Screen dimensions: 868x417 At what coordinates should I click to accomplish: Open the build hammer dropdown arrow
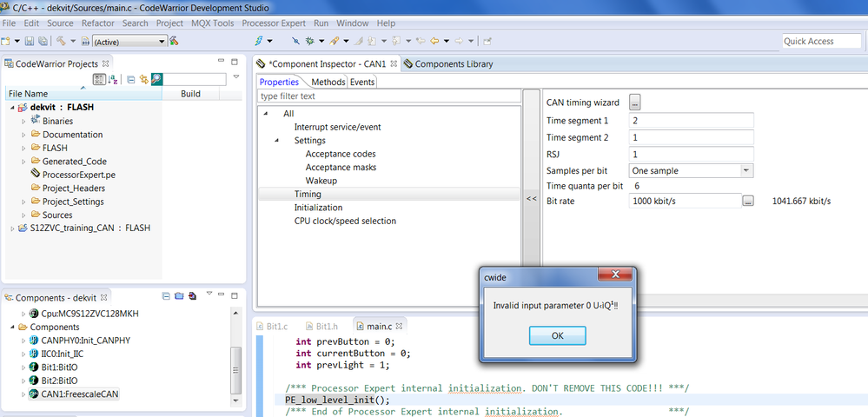72,41
